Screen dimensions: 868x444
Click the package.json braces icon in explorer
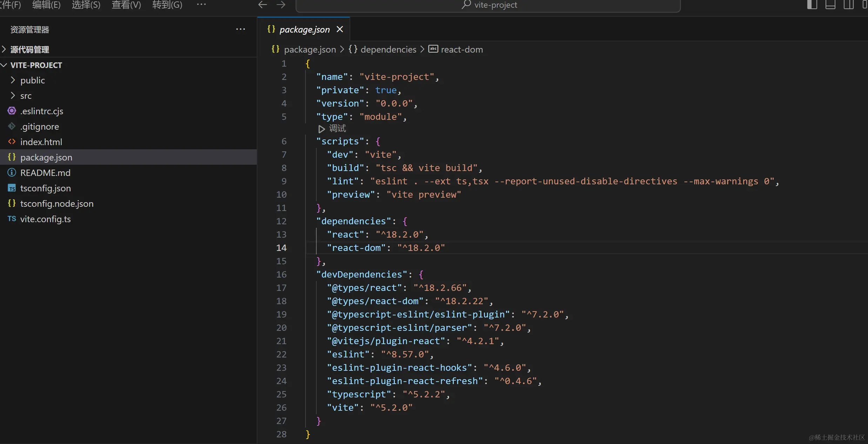[12, 157]
